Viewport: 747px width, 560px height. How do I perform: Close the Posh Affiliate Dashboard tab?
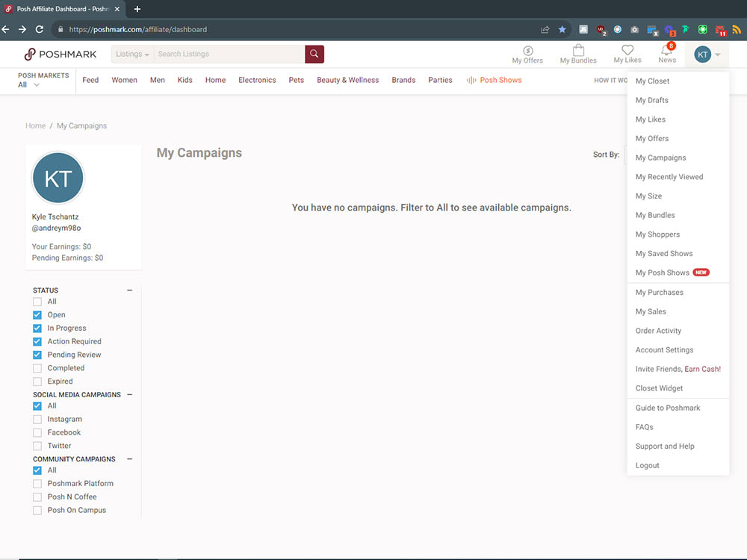pyautogui.click(x=117, y=9)
